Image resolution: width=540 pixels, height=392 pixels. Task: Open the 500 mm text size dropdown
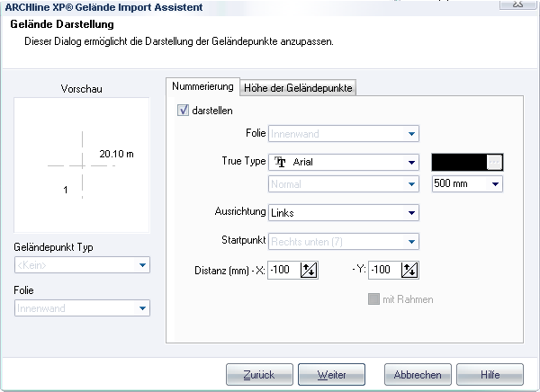click(x=467, y=183)
